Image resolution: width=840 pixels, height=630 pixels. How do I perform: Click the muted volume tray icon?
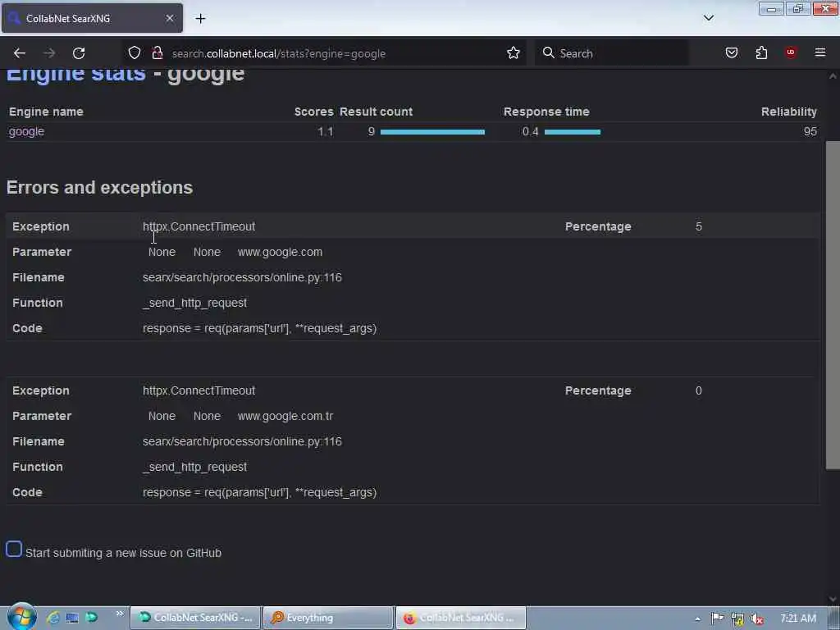click(757, 619)
